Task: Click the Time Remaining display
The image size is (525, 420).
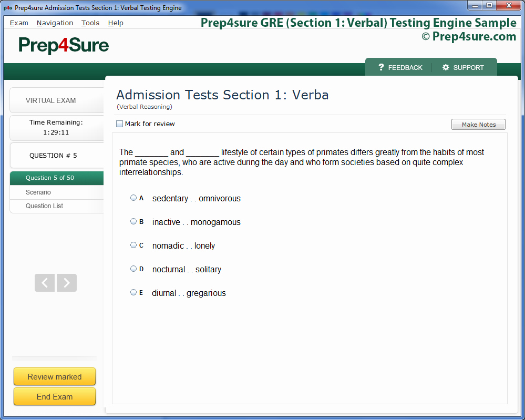Action: pyautogui.click(x=57, y=128)
